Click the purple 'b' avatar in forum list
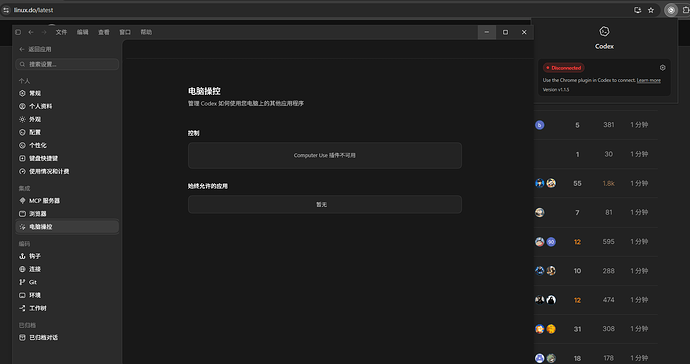Viewport: 690px width, 364px height. point(540,125)
